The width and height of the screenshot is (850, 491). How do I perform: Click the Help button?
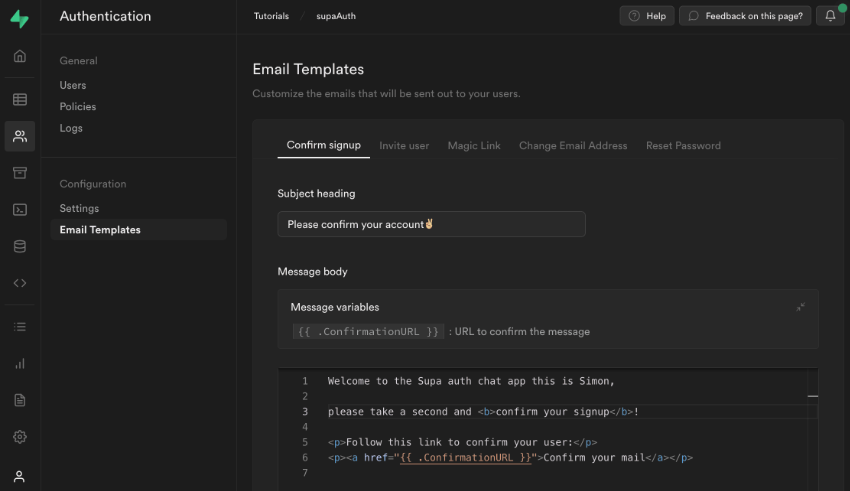647,16
